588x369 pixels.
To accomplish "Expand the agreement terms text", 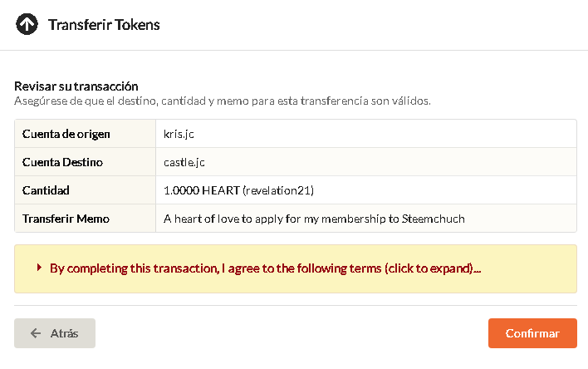I will point(265,268).
